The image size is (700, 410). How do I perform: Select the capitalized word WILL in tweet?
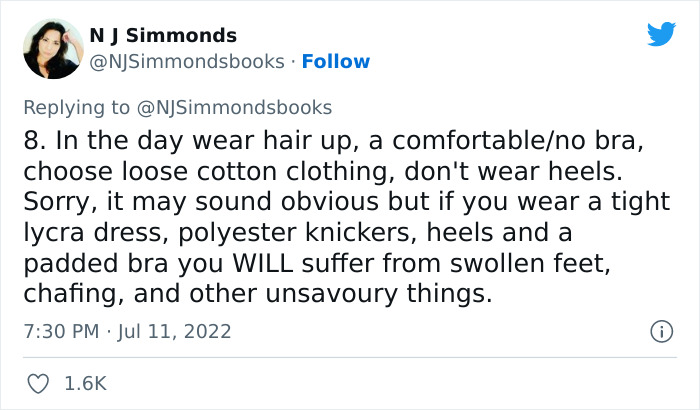pos(263,263)
